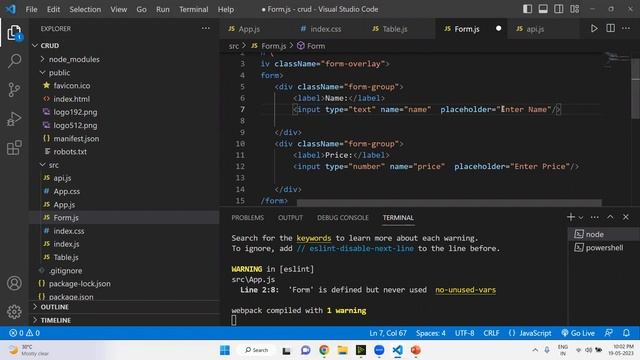Open Windows Start button on taskbar
The height and width of the screenshot is (360, 640).
point(225,350)
